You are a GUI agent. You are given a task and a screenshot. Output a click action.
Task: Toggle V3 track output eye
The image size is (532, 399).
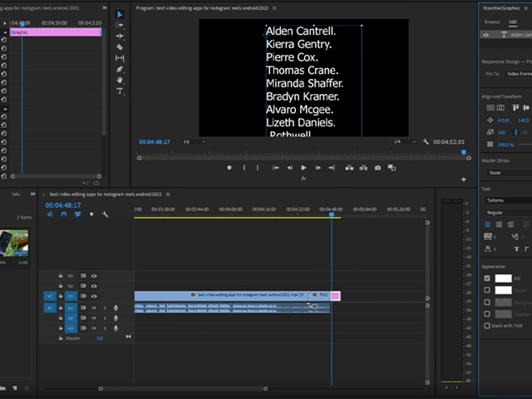(94, 276)
